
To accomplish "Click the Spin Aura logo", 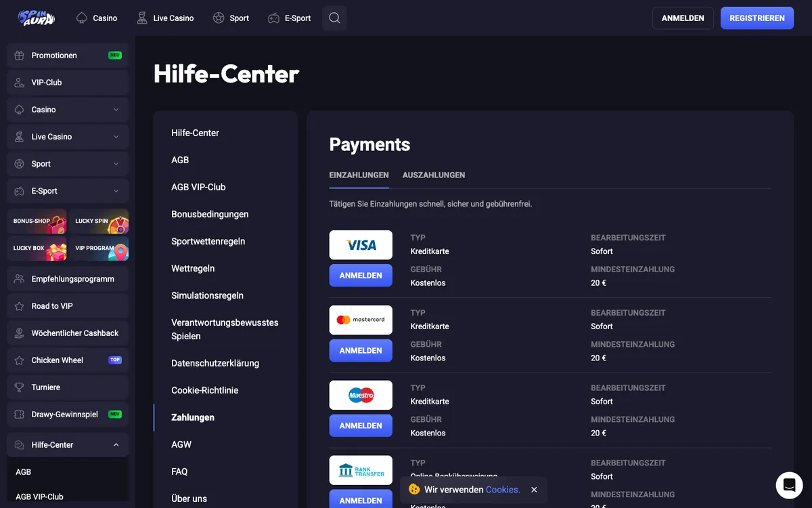I will pyautogui.click(x=37, y=18).
